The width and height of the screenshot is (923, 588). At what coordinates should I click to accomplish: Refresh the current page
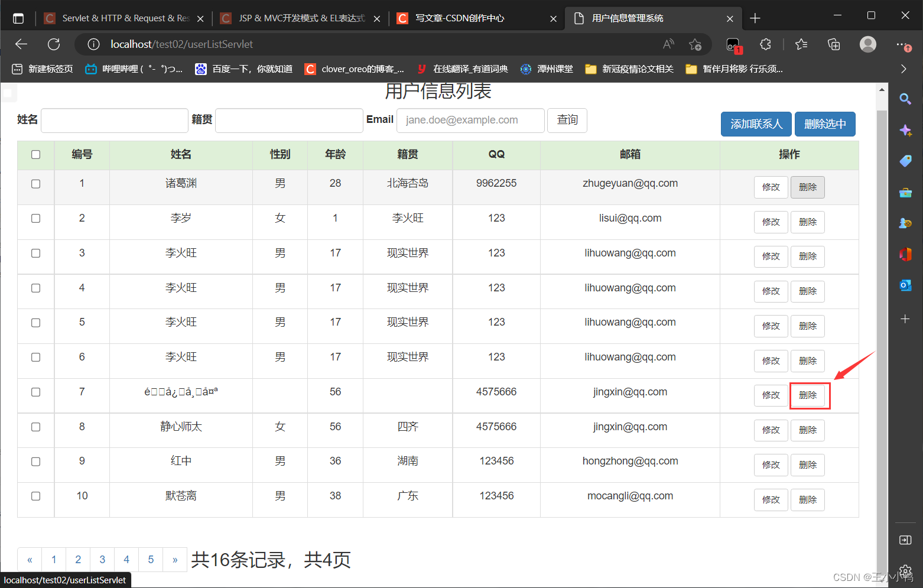(54, 44)
